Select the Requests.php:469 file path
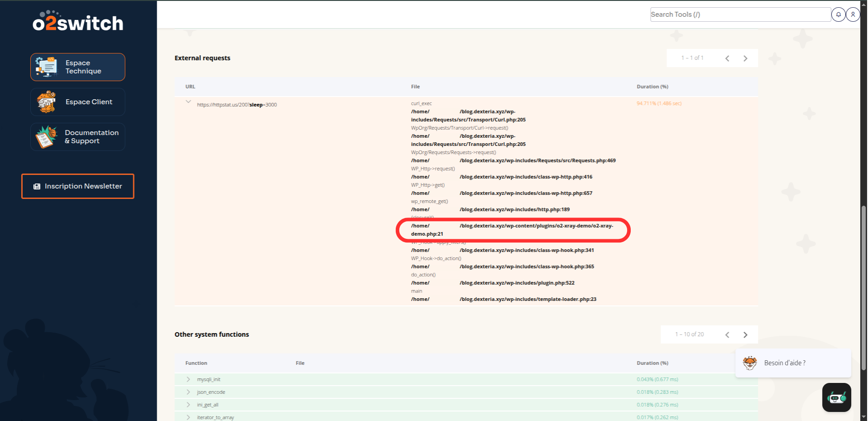868x421 pixels. 513,160
